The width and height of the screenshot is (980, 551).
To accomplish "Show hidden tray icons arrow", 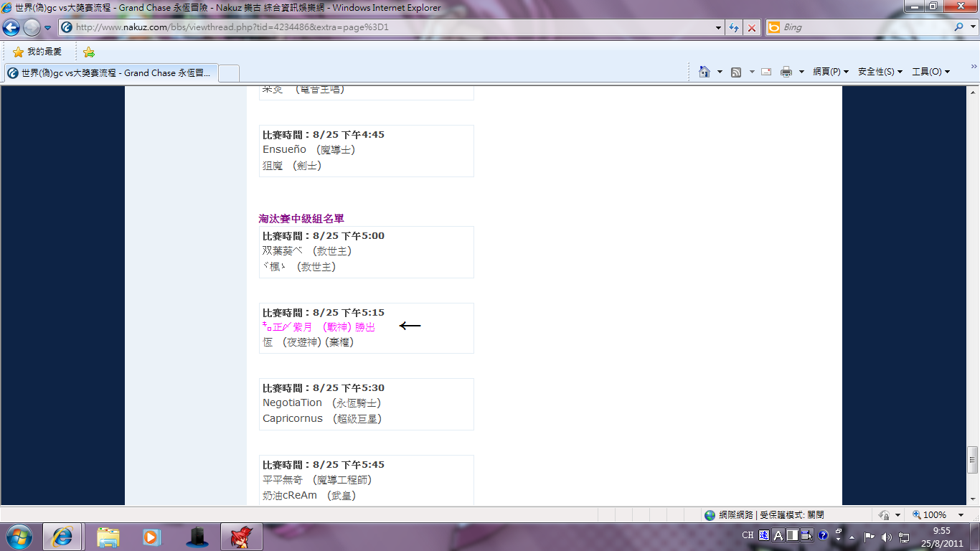I will click(x=852, y=537).
